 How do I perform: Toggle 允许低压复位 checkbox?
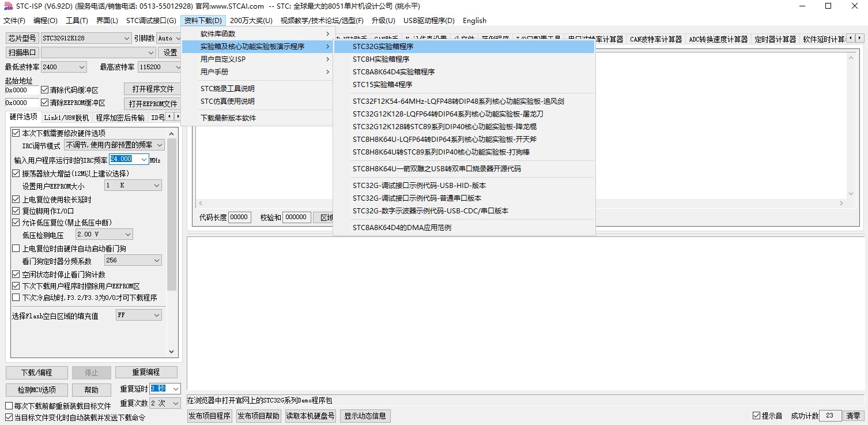16,223
